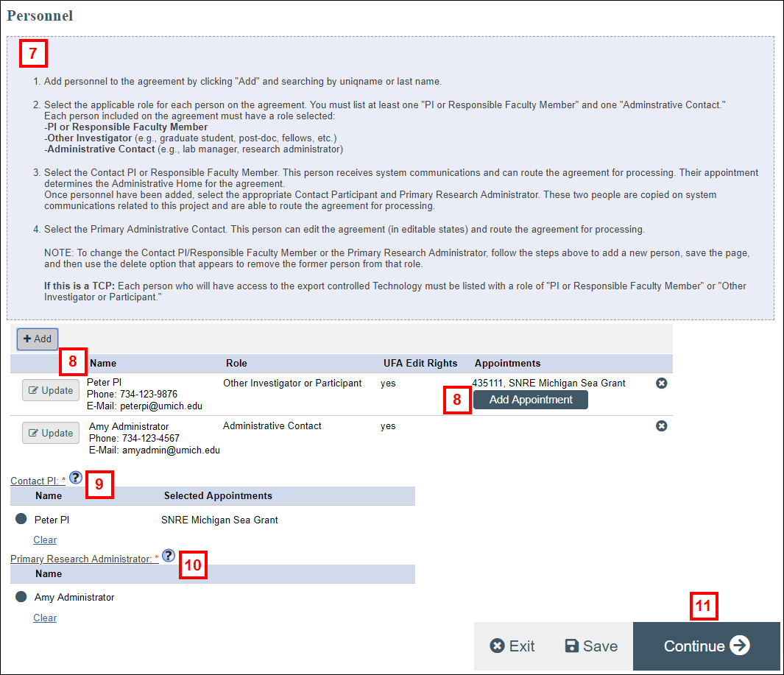Click the Appointments column header

point(507,364)
